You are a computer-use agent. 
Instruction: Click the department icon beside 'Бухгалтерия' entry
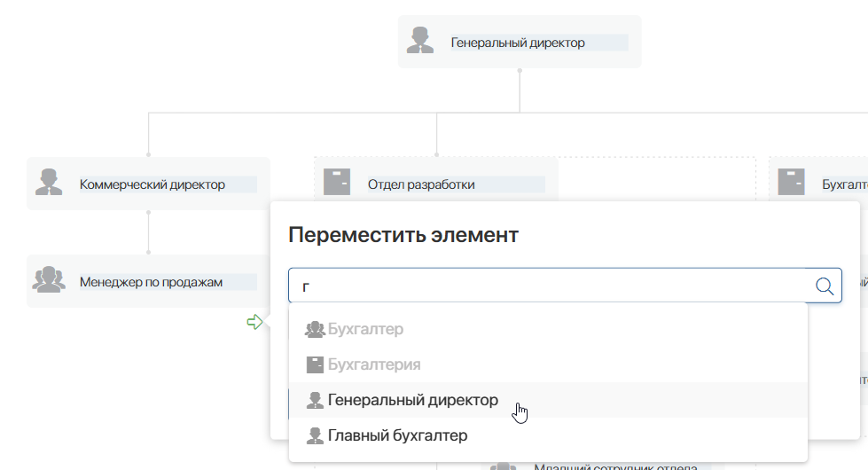[x=315, y=364]
